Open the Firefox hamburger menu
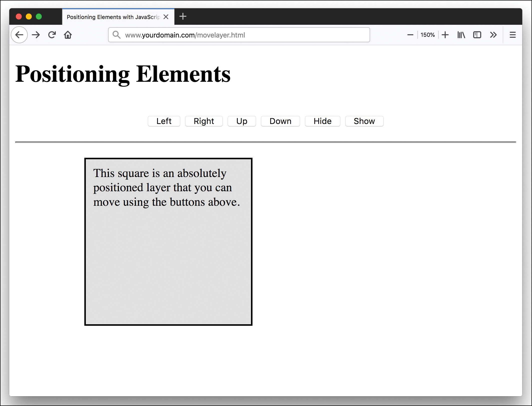Image resolution: width=532 pixels, height=406 pixels. click(x=512, y=35)
